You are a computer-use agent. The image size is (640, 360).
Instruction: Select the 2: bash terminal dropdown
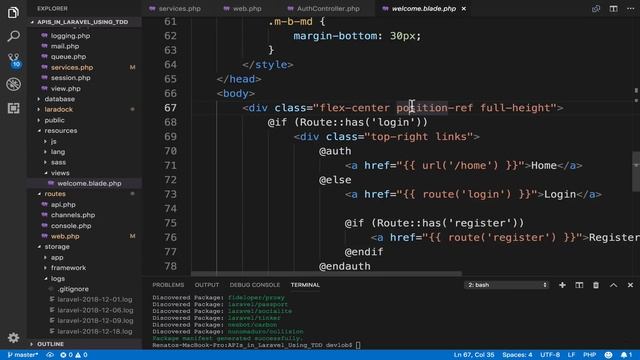tap(506, 285)
